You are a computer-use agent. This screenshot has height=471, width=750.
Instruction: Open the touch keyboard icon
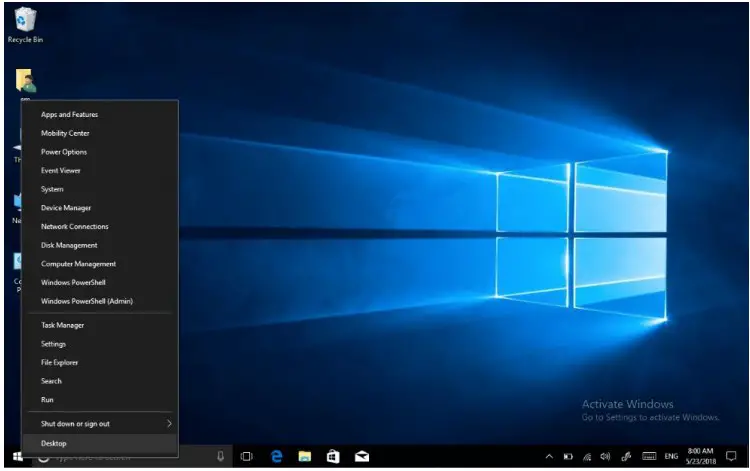pyautogui.click(x=649, y=456)
